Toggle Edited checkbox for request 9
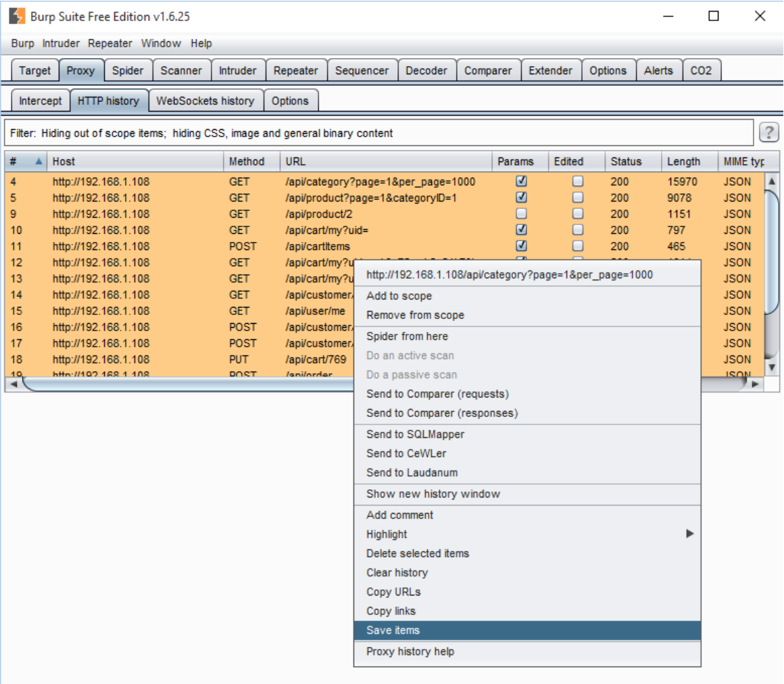The height and width of the screenshot is (684, 784). pos(577,214)
